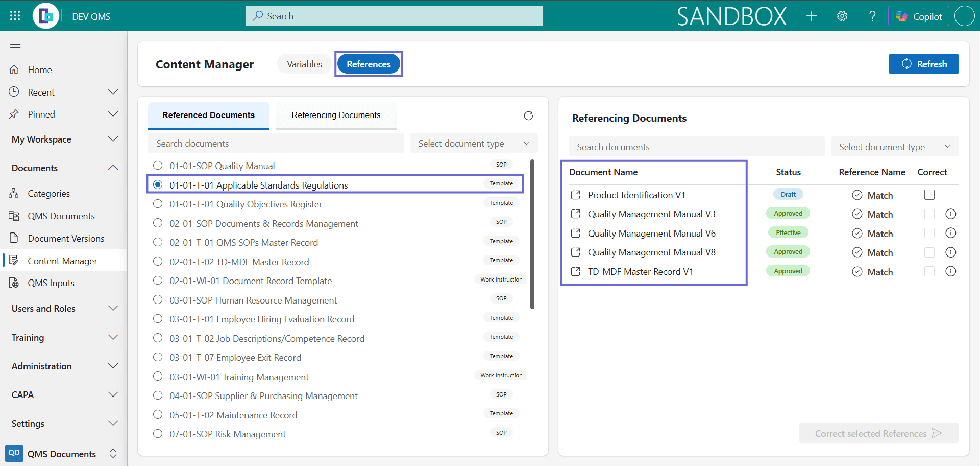Click the Document Versions page icon
Viewport: 980px width, 466px height.
click(14, 238)
